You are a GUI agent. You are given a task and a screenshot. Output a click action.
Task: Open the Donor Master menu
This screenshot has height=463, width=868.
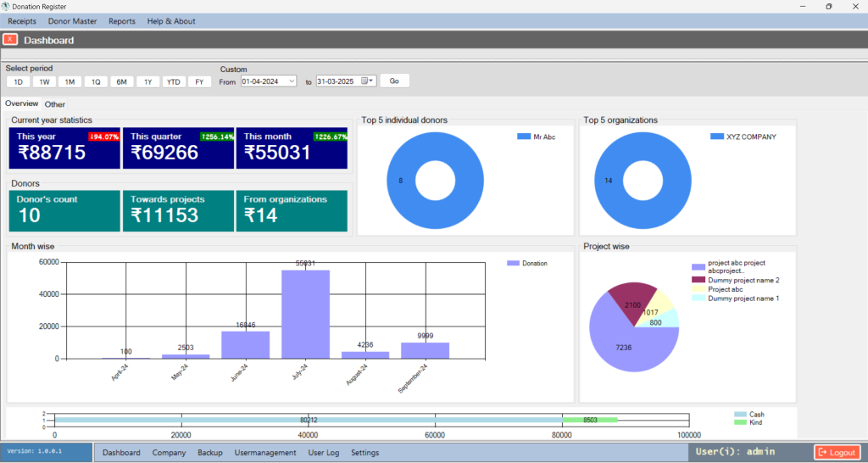[x=72, y=21]
